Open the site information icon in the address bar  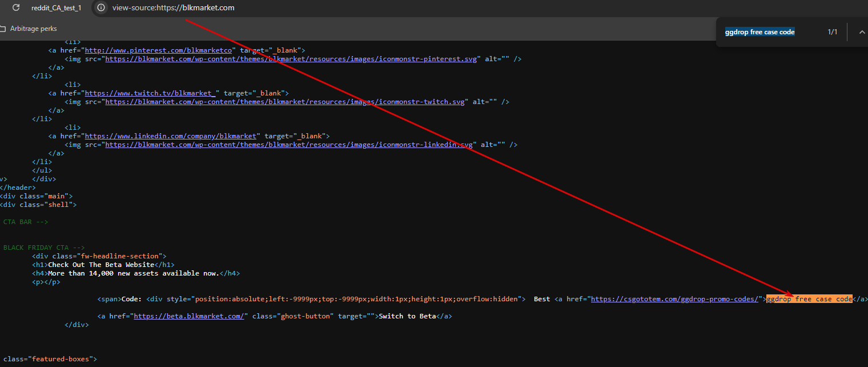(101, 8)
